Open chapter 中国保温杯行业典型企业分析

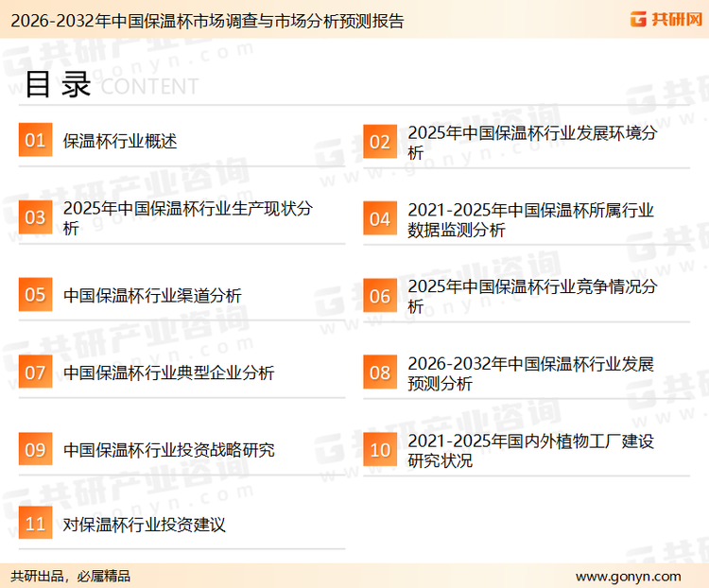pos(168,372)
